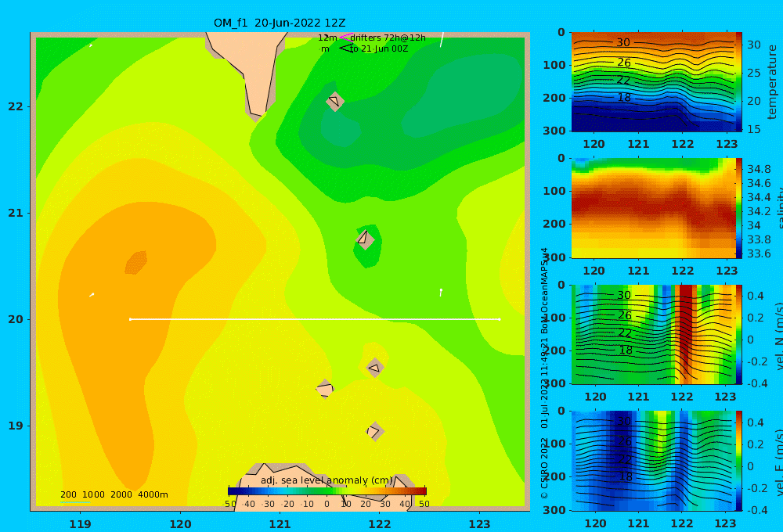This screenshot has width=783, height=532.
Task: Click the latitude label 21 on the main map
Action: pos(16,213)
